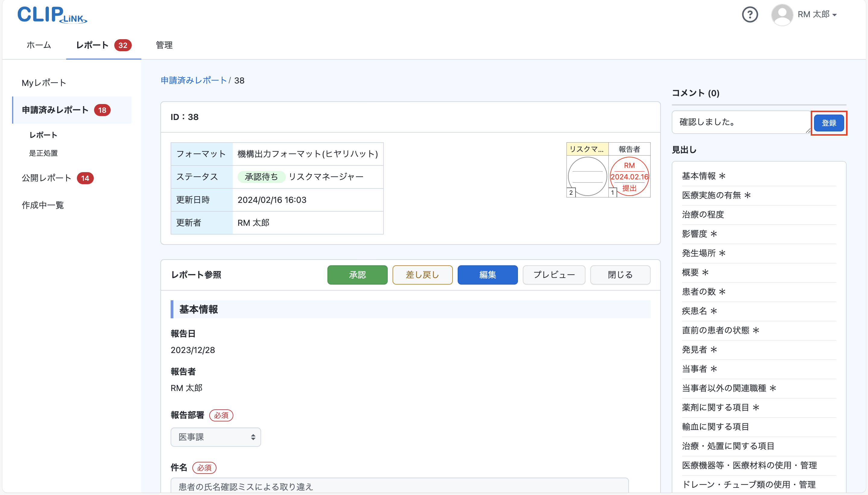This screenshot has height=495, width=868.
Task: Open the プレビュー preview
Action: [553, 275]
